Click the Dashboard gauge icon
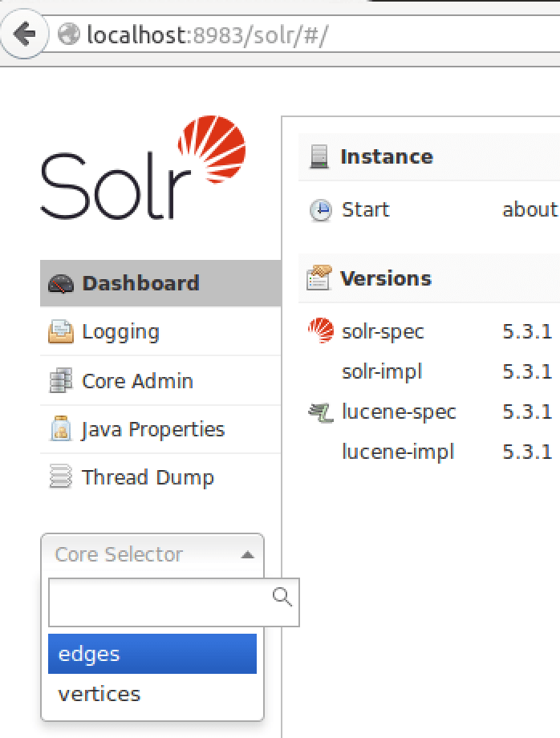Screen dimensions: 560x738 click(x=61, y=284)
